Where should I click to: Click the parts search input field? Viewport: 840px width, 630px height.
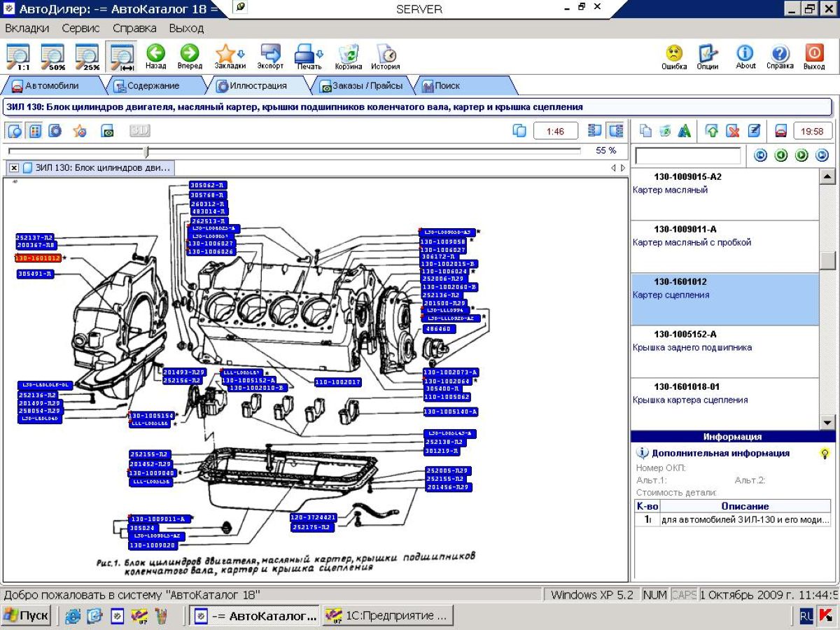point(687,155)
